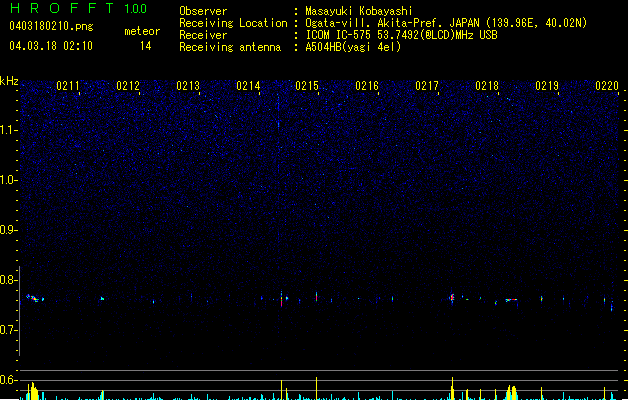This screenshot has width=629, height=400.
Task: Click the 0217 time marker
Action: (427, 86)
